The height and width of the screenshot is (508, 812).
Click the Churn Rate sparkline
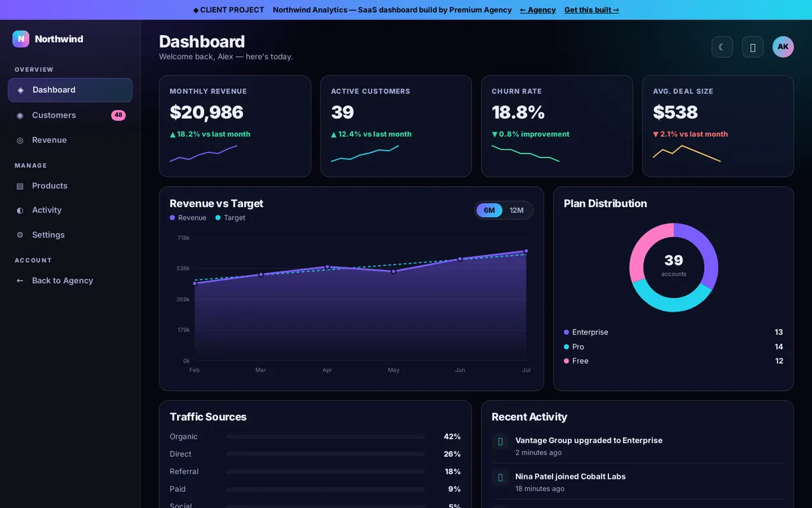tap(525, 154)
